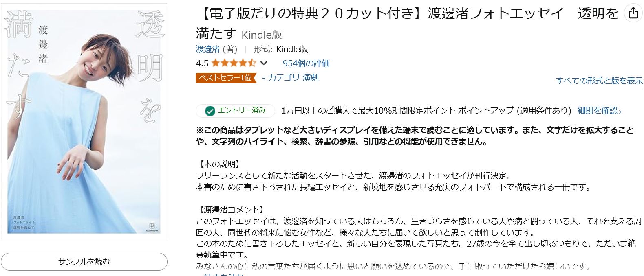Open the 954個の評価 reviews link
Image resolution: width=644 pixels, height=276 pixels.
306,63
